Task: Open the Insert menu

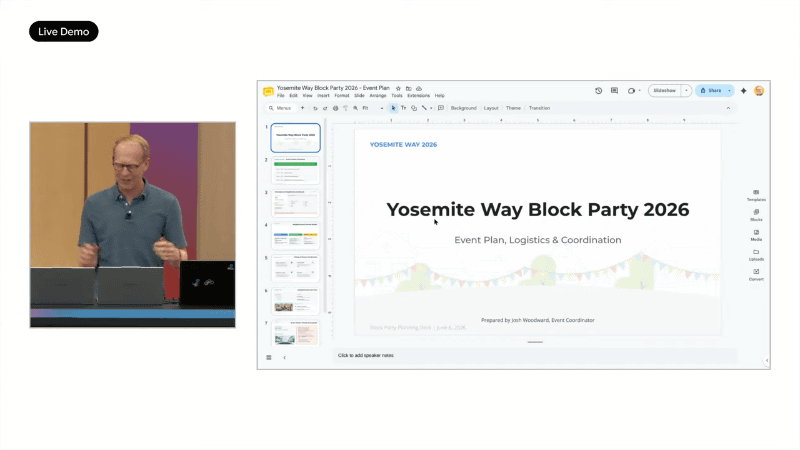Action: [x=323, y=95]
